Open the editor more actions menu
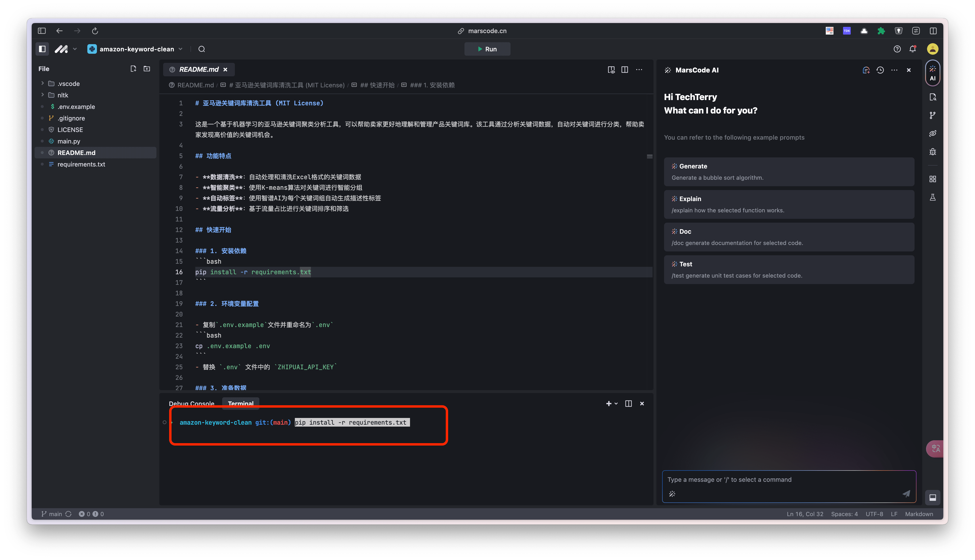The image size is (975, 560). tap(639, 70)
